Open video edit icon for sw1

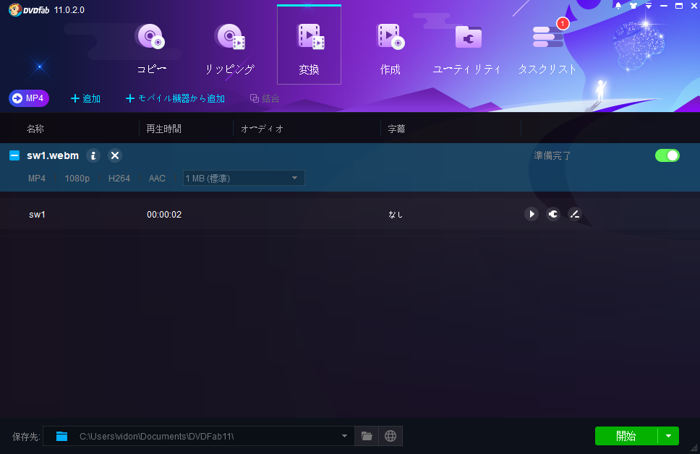575,214
